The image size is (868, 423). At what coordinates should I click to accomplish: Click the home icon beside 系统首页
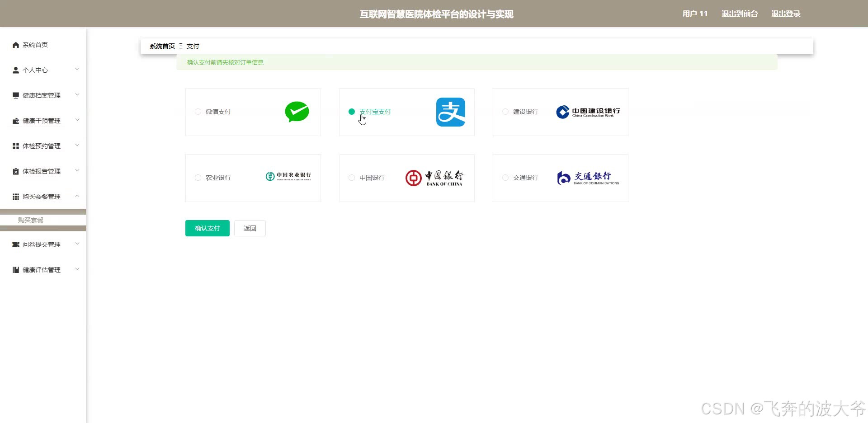pyautogui.click(x=16, y=45)
